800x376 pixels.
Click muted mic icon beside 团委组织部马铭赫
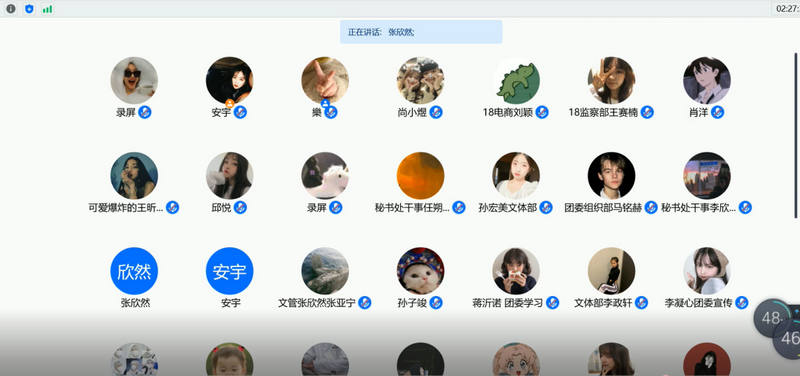pyautogui.click(x=651, y=208)
